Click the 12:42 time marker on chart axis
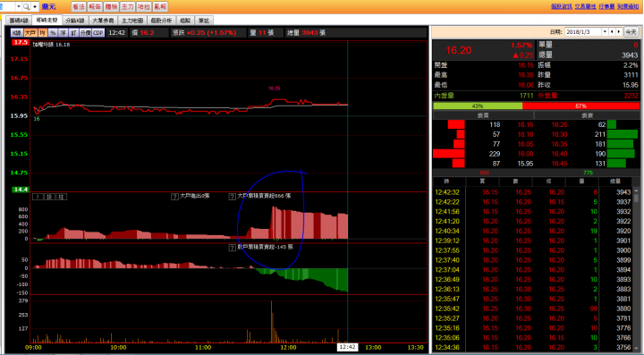The image size is (644, 355). [x=347, y=347]
